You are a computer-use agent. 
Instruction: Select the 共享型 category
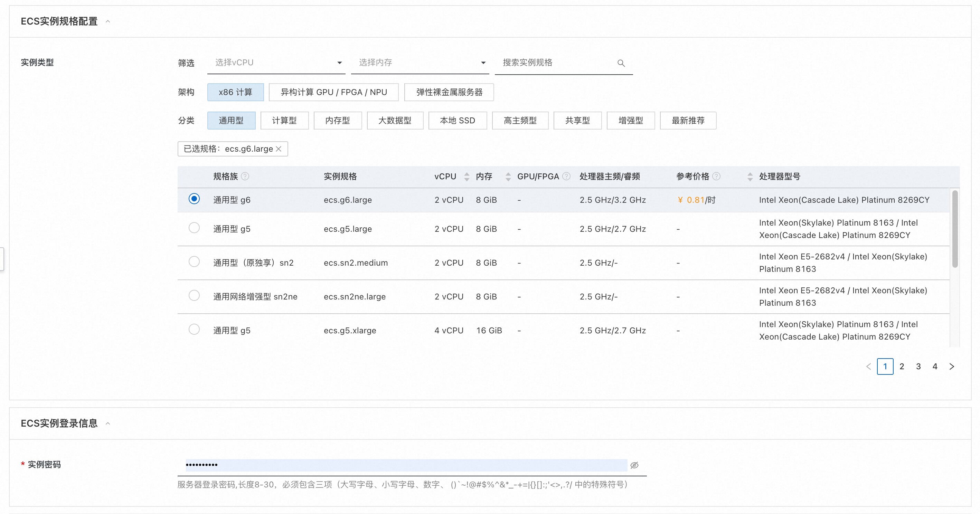[577, 121]
